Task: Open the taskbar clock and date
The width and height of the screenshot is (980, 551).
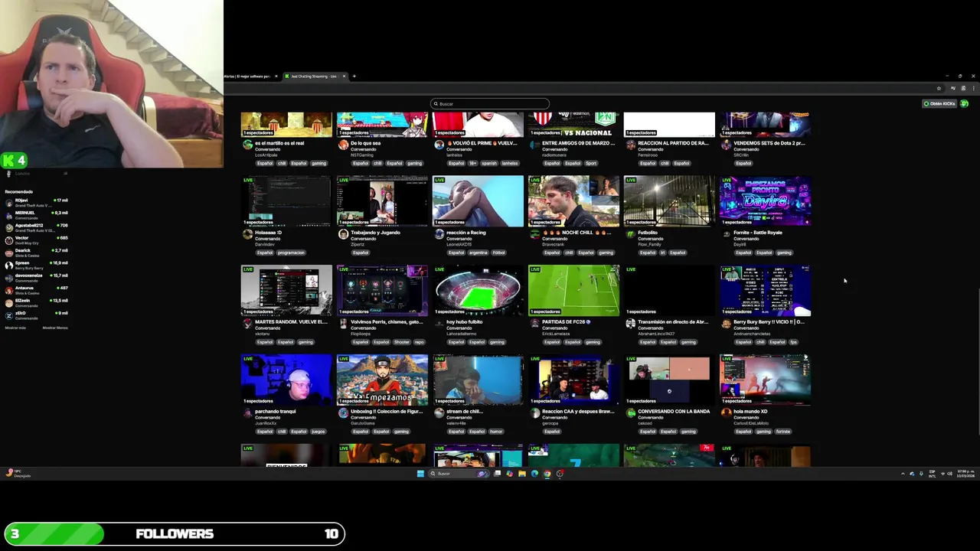Action: 967,474
